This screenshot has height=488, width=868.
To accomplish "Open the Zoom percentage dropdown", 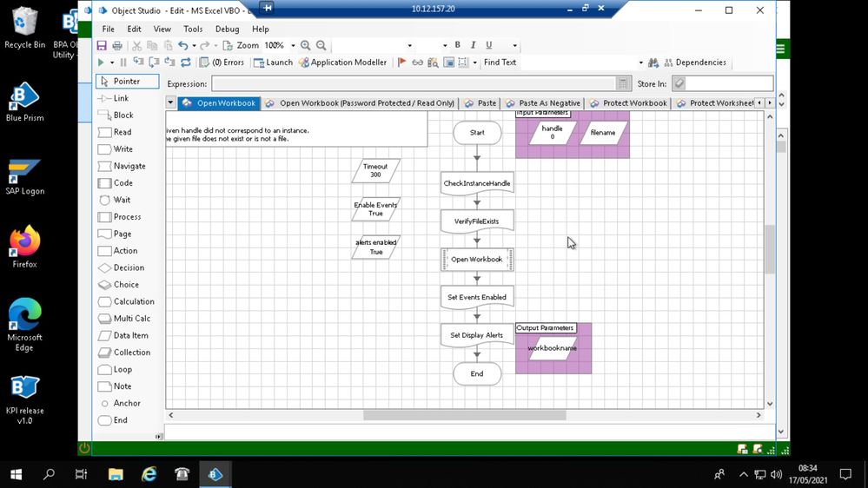I will click(x=293, y=45).
